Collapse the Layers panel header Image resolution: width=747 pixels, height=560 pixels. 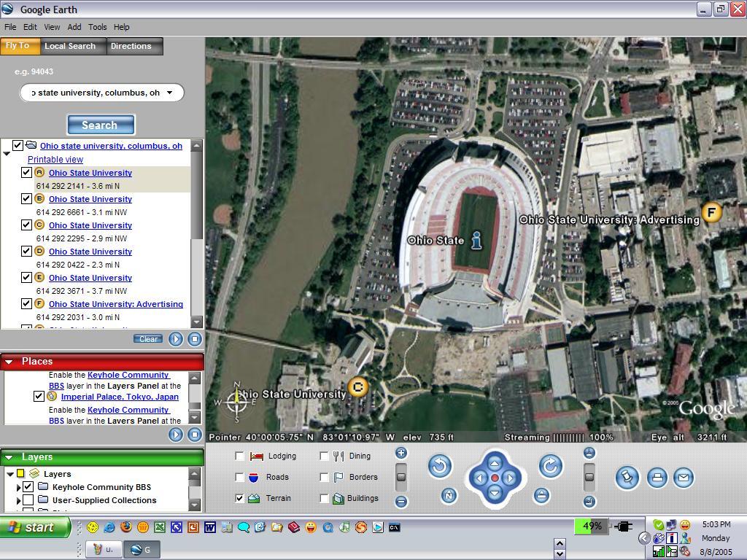[x=9, y=457]
